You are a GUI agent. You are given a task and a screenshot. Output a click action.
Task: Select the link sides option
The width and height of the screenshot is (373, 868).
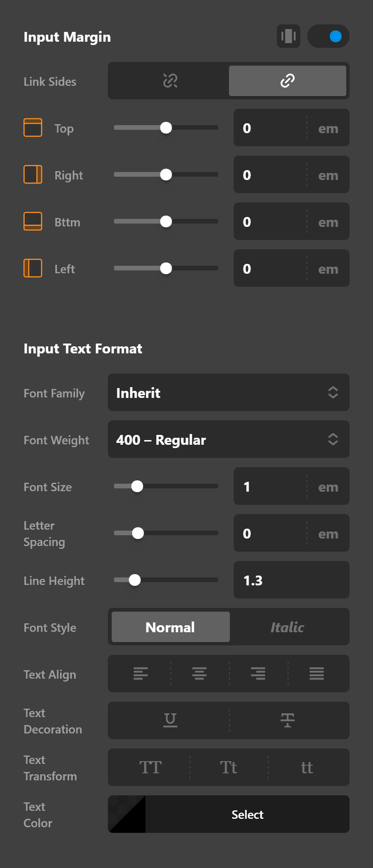click(288, 81)
